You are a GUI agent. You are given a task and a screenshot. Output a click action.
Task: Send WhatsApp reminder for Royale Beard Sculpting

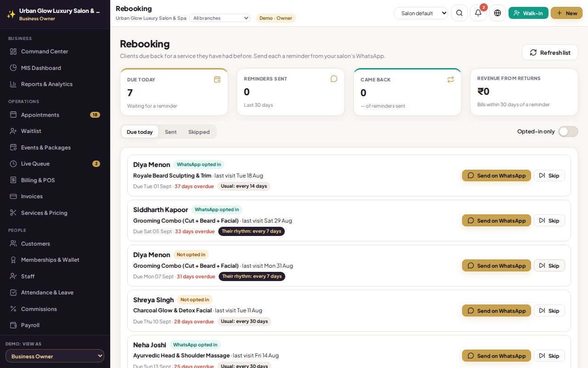click(497, 175)
